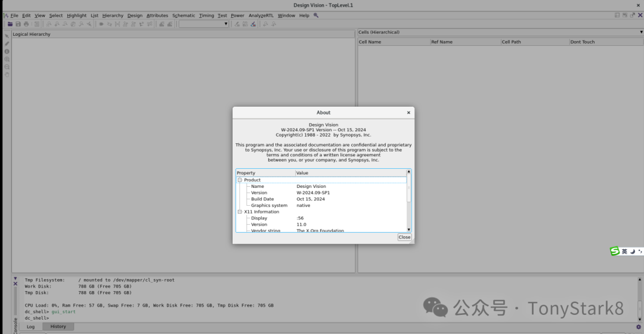Screen dimensions: 644x334
Task: Click the Dont Touch column header
Action: 606,42
